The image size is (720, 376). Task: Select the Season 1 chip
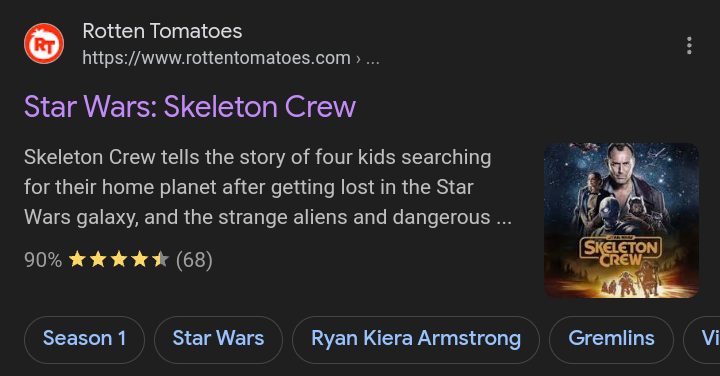tap(84, 339)
